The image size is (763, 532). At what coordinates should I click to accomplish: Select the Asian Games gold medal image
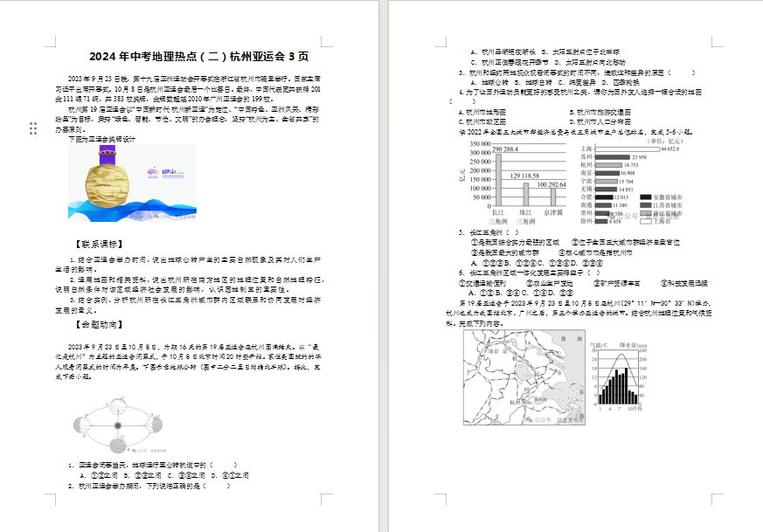(132, 183)
